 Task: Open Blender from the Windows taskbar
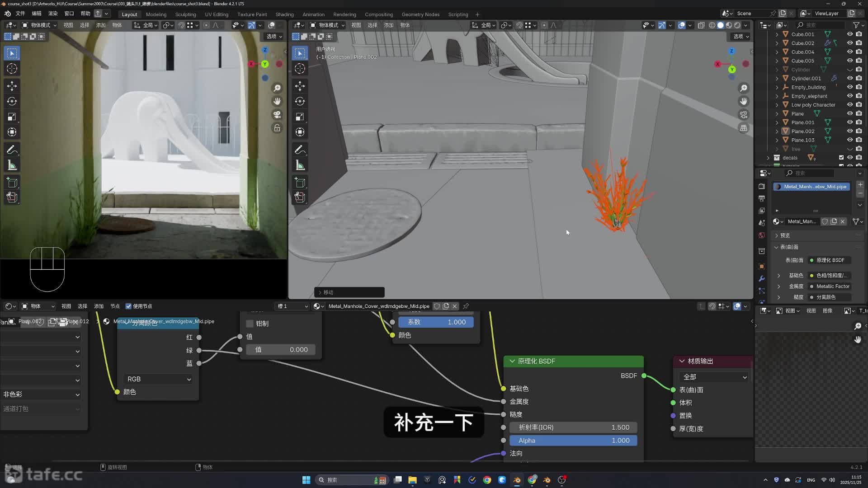tap(517, 480)
